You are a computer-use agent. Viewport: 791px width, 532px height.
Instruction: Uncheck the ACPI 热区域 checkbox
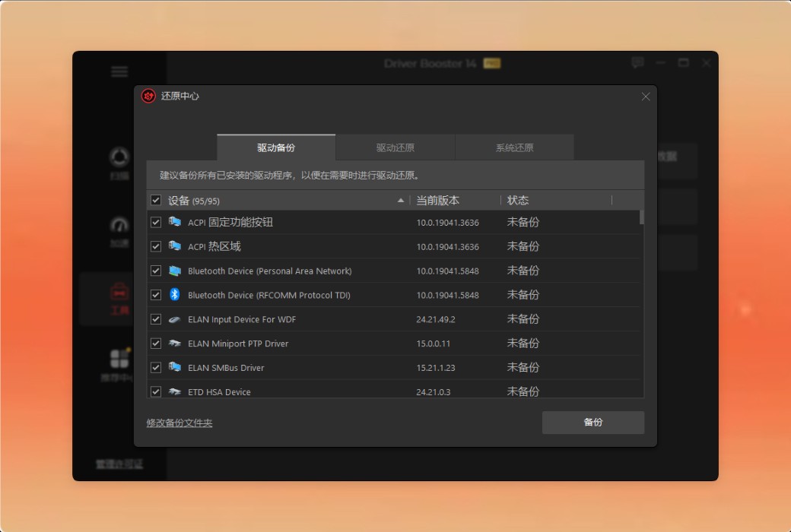pyautogui.click(x=156, y=246)
